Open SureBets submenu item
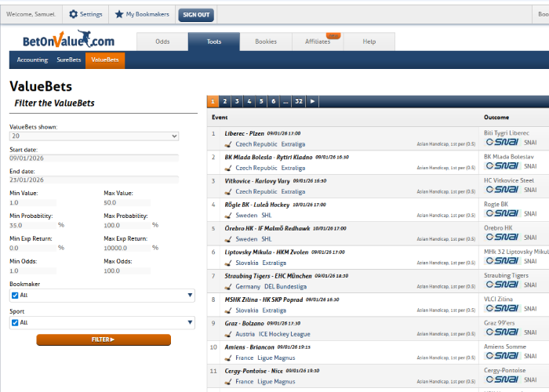The width and height of the screenshot is (549, 392). coord(69,60)
